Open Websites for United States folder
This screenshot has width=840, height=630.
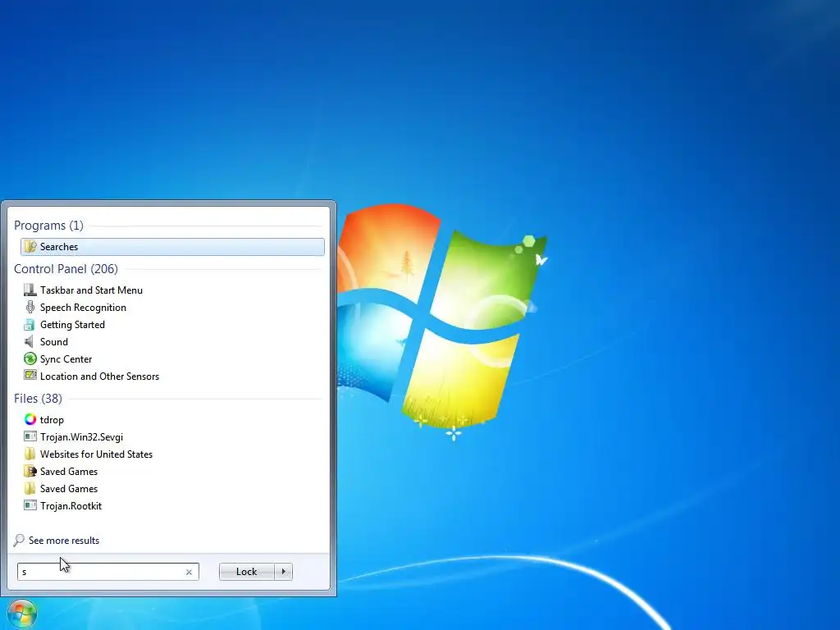pos(172,454)
